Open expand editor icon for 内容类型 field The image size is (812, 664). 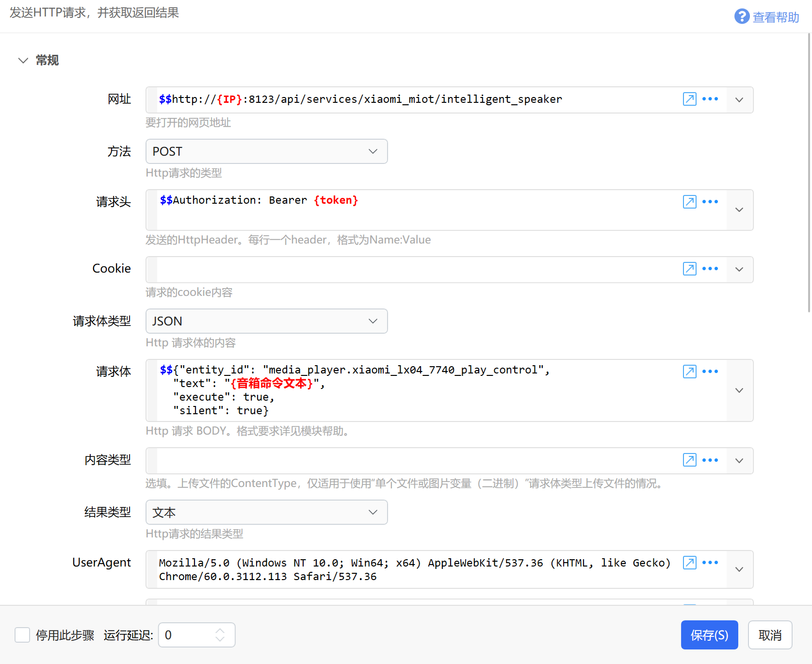[689, 460]
